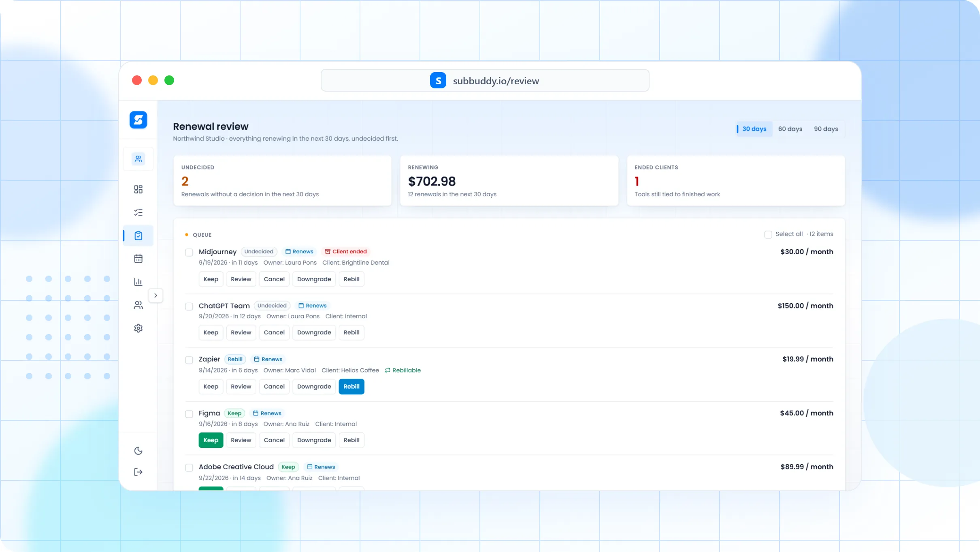Click Cancel for Figma
Screen dimensions: 980x552
pyautogui.click(x=274, y=440)
